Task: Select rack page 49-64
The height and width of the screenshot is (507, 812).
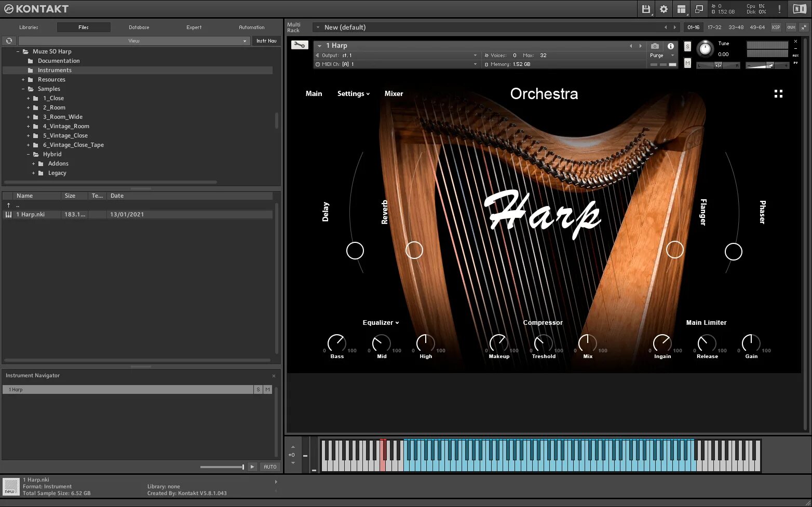Action: pos(757,27)
